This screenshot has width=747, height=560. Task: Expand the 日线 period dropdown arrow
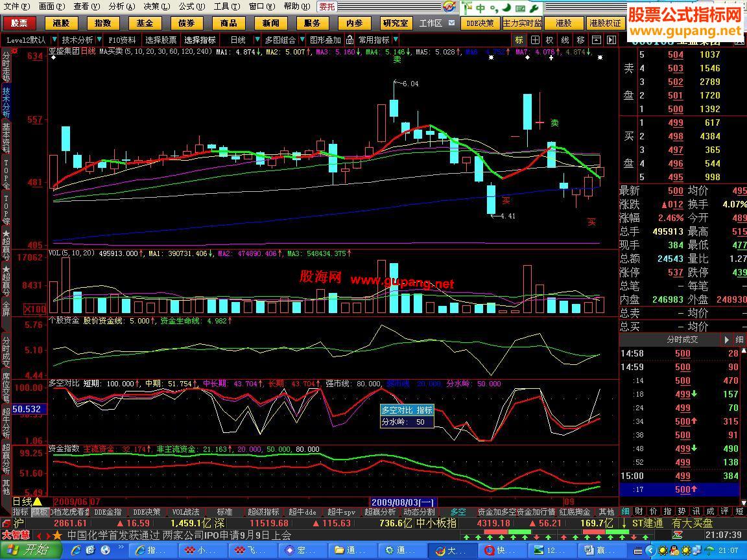click(257, 40)
